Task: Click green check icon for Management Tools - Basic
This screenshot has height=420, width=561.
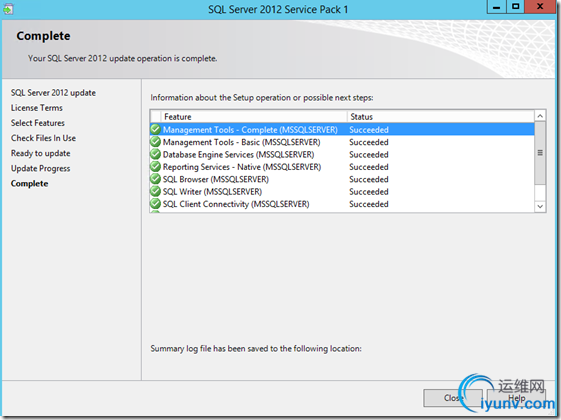Action: point(155,142)
